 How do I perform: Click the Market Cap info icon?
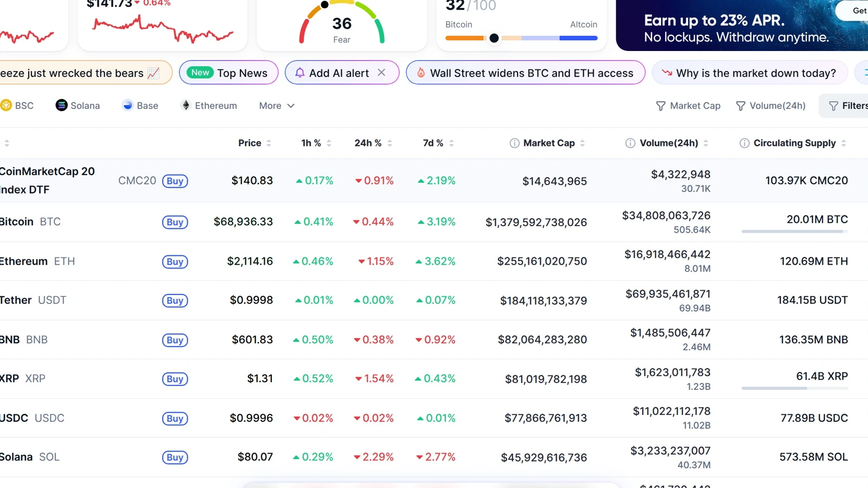coord(514,143)
